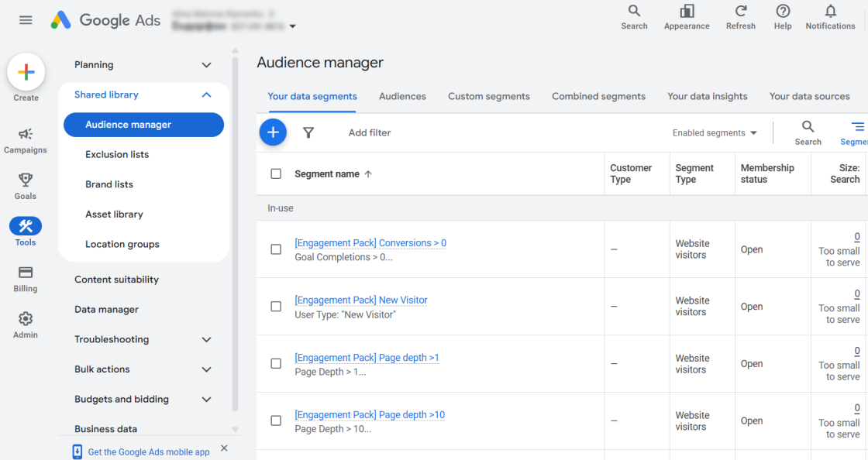
Task: Switch to the Custom segments tab
Action: [x=489, y=96]
